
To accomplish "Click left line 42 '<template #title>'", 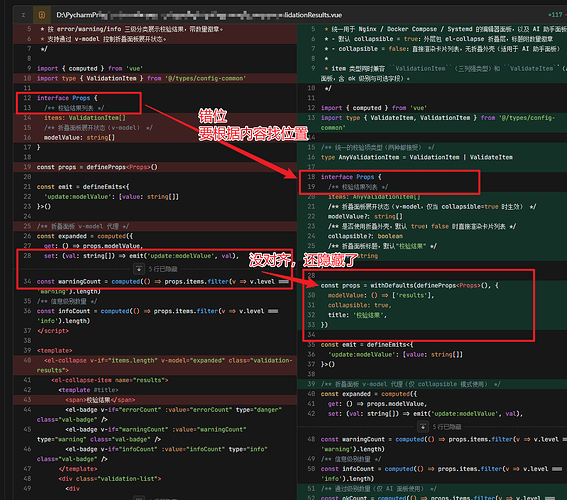I will (88, 390).
